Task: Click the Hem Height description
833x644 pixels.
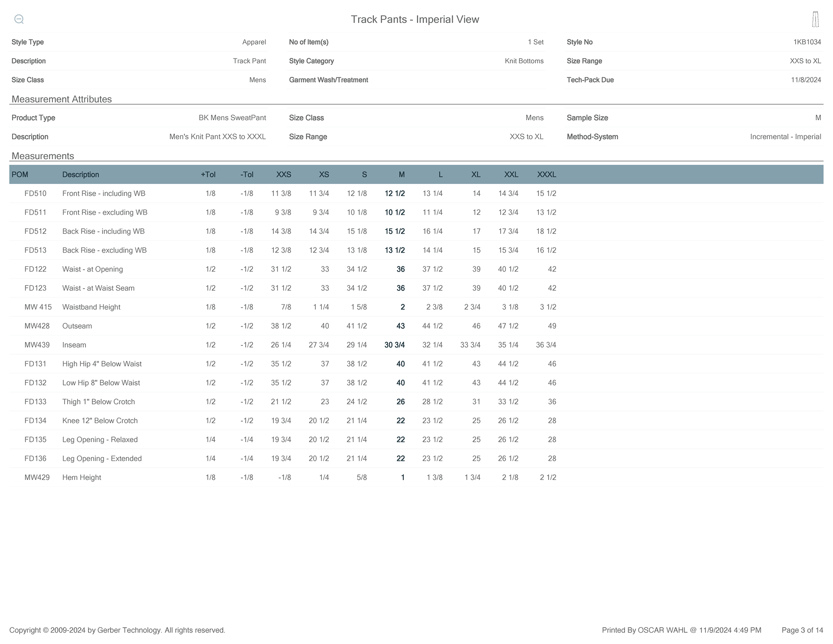Action: pos(82,477)
